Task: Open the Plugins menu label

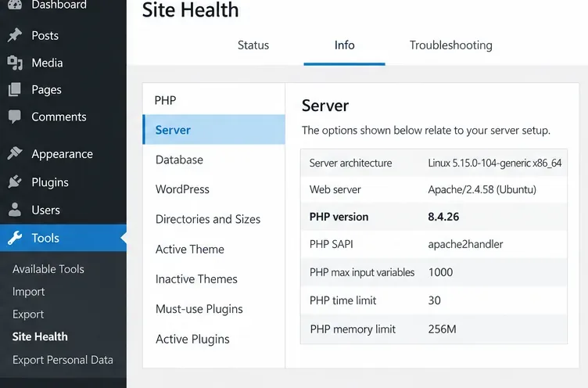Action: coord(50,182)
